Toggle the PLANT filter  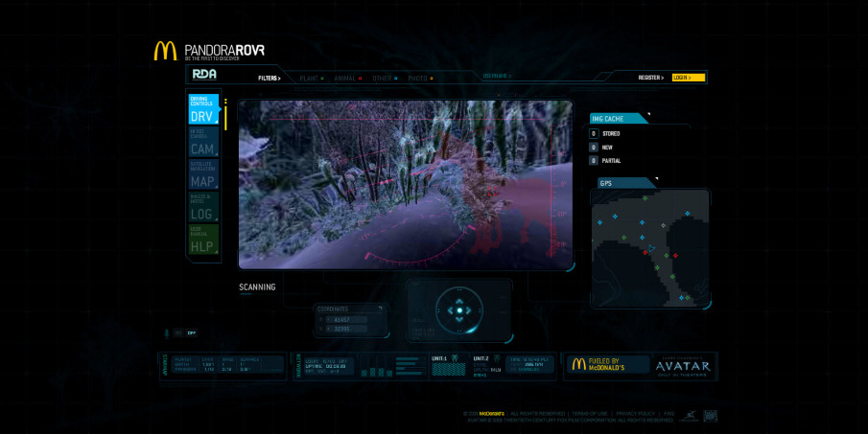tap(312, 79)
